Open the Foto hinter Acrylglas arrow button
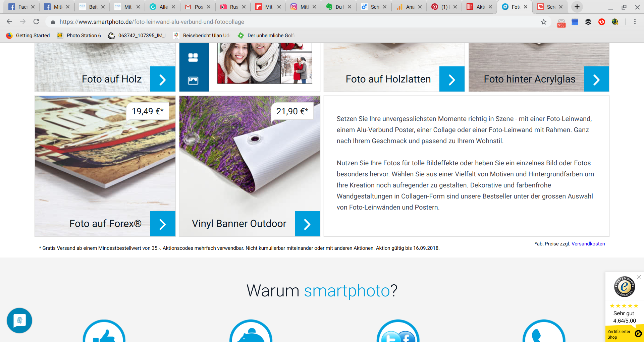644x342 pixels. click(x=596, y=79)
